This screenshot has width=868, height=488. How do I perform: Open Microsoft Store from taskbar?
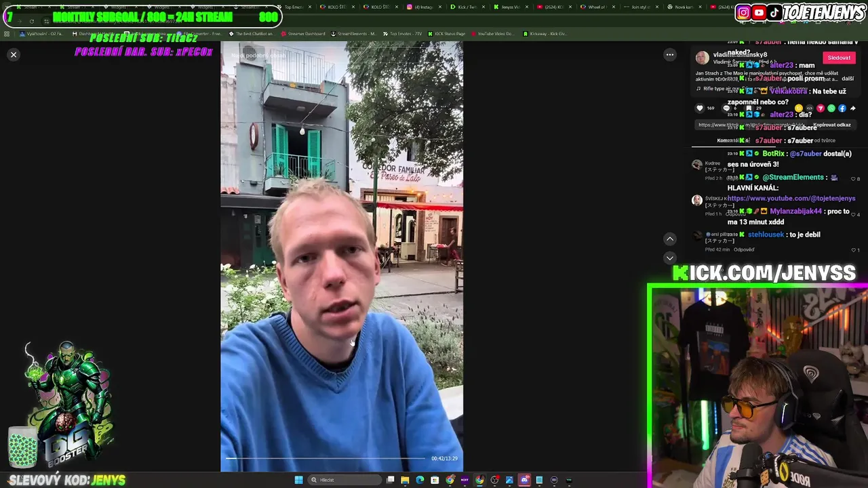435,480
